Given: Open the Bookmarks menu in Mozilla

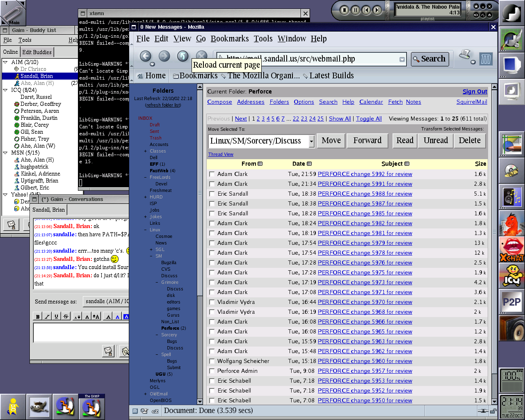Looking at the screenshot, I should pos(229,39).
